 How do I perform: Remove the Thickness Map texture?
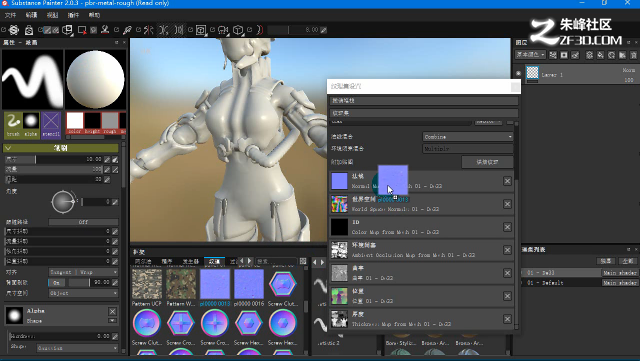pyautogui.click(x=507, y=319)
